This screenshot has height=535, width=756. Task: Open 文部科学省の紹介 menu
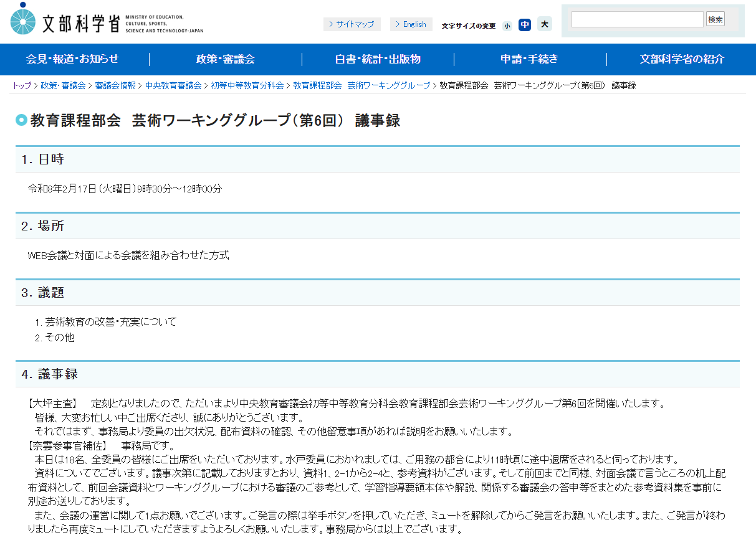tap(682, 59)
